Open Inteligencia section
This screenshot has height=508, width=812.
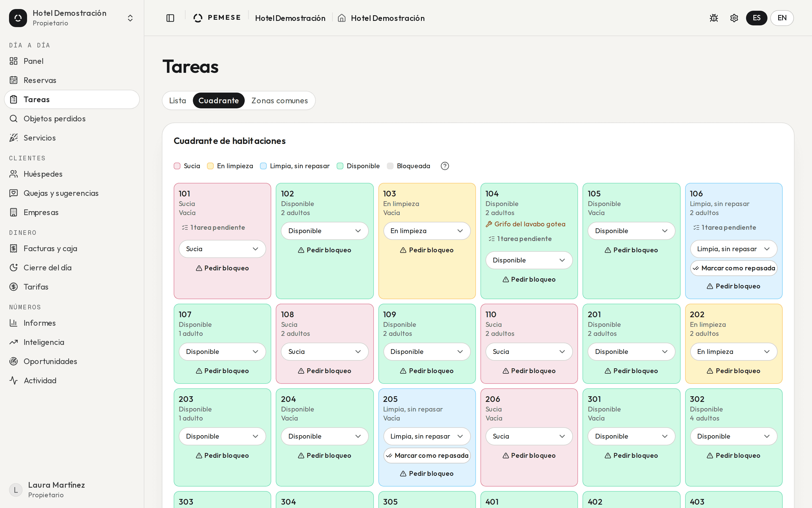(72, 342)
